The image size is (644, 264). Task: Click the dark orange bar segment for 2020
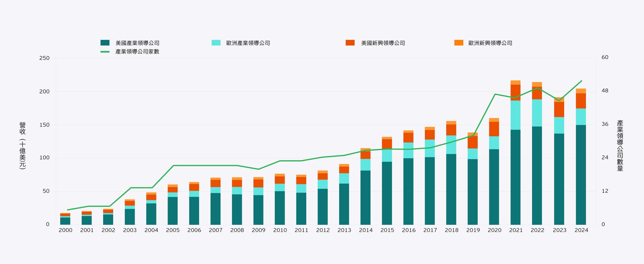[494, 129]
